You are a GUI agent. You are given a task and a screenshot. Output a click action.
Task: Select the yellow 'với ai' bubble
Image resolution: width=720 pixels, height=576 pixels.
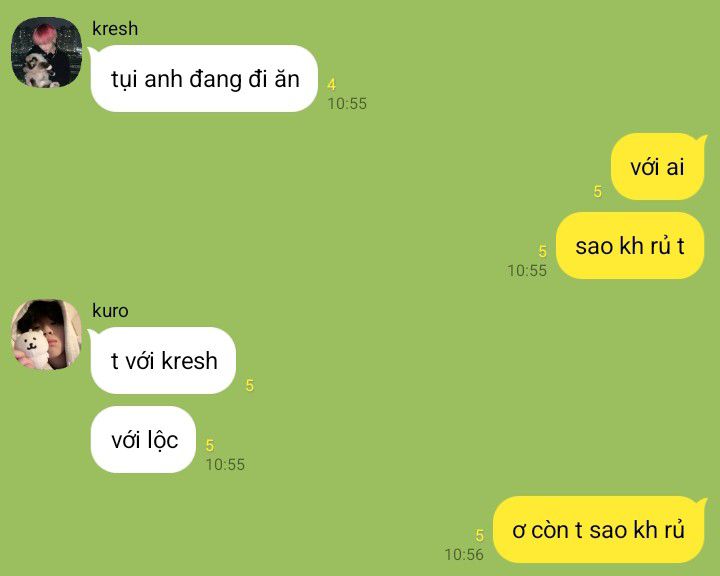point(658,166)
